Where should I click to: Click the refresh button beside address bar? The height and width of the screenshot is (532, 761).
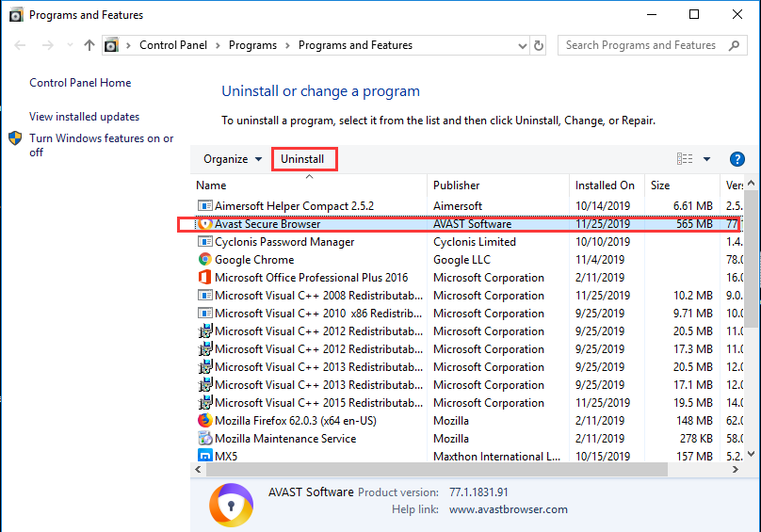pyautogui.click(x=538, y=45)
